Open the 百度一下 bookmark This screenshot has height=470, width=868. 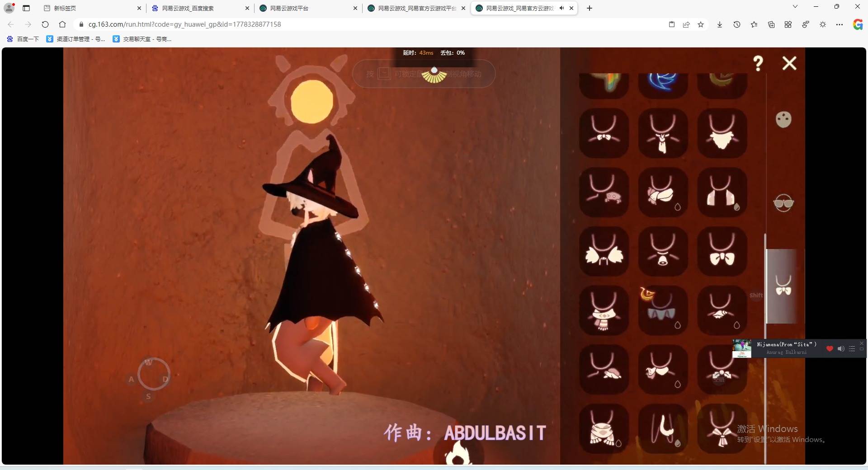coord(23,39)
